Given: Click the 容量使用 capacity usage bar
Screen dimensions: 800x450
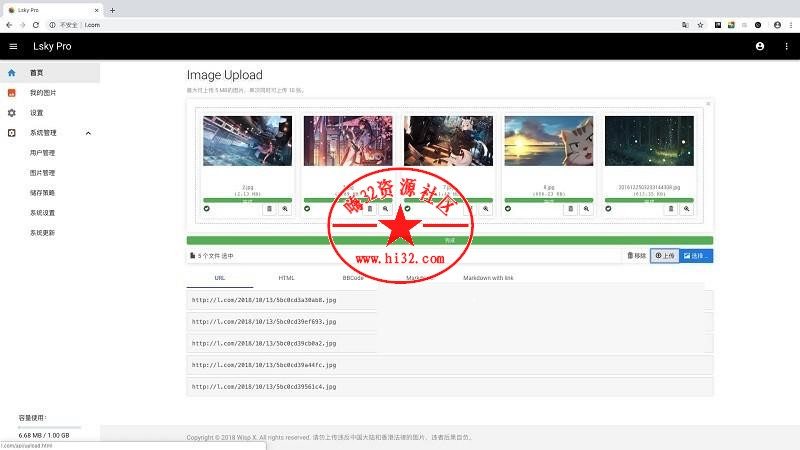Looking at the screenshot, I should (49, 427).
